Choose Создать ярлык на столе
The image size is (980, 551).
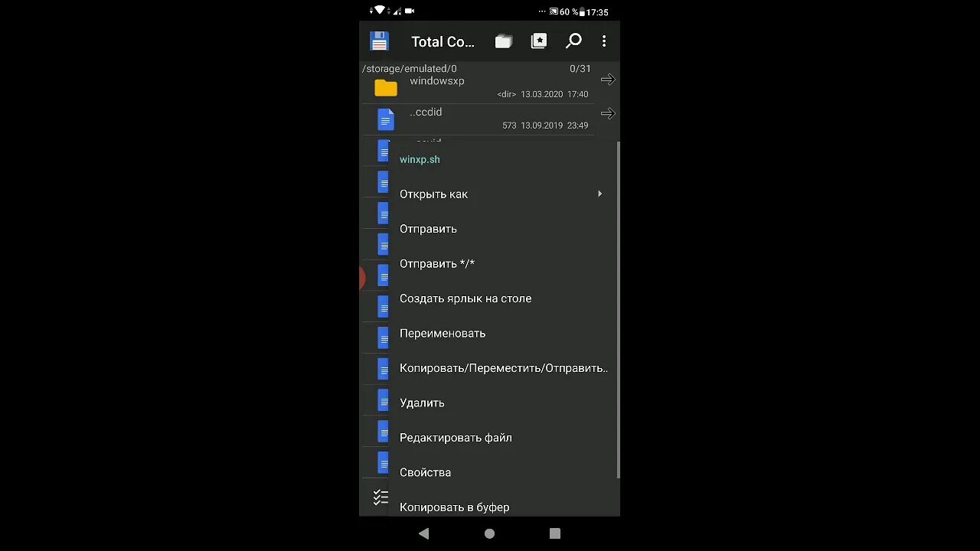465,298
